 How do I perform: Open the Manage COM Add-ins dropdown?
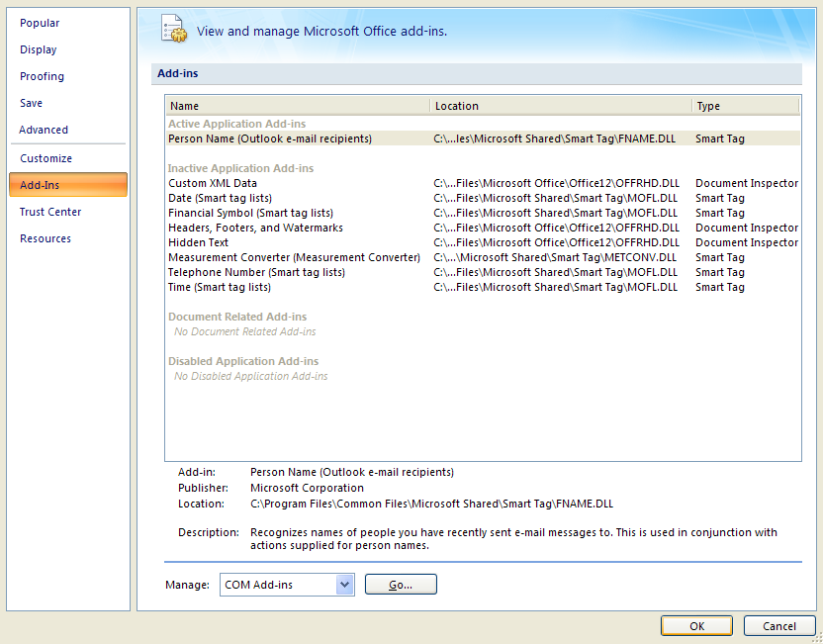pos(287,585)
